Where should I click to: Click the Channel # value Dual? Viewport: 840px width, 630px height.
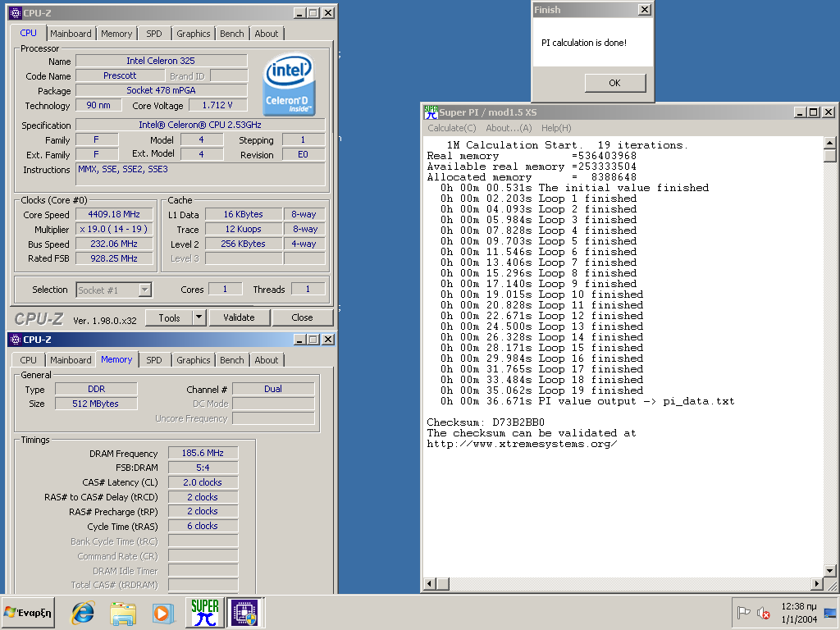273,389
